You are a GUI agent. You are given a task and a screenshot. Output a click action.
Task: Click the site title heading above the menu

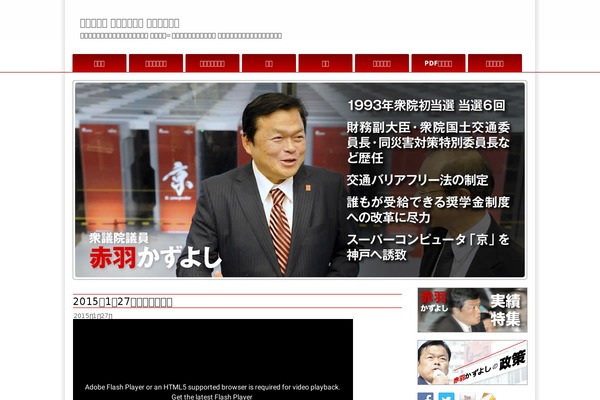[129, 23]
